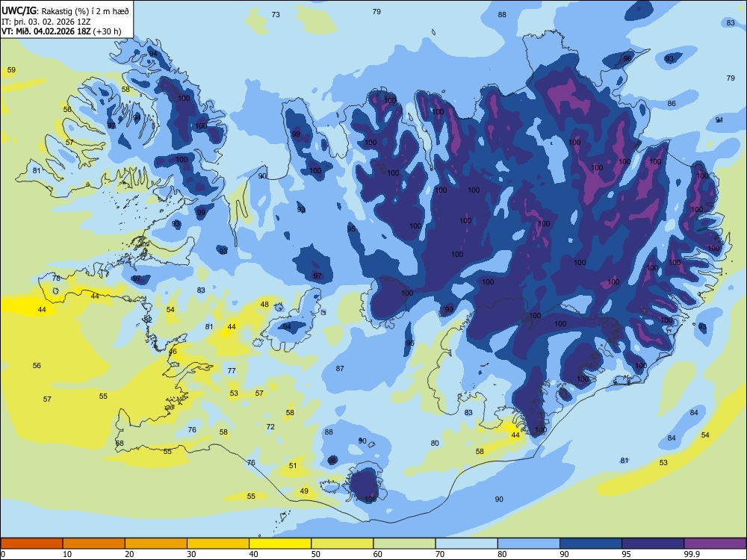
Task: Select the bright yellow 40–50 legend swatch
Action: tap(280, 544)
